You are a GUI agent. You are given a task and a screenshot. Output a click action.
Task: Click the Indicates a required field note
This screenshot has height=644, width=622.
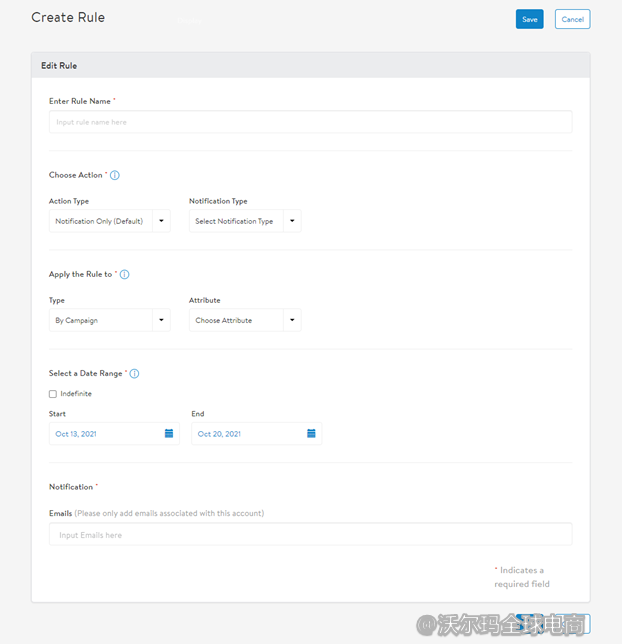(x=522, y=577)
